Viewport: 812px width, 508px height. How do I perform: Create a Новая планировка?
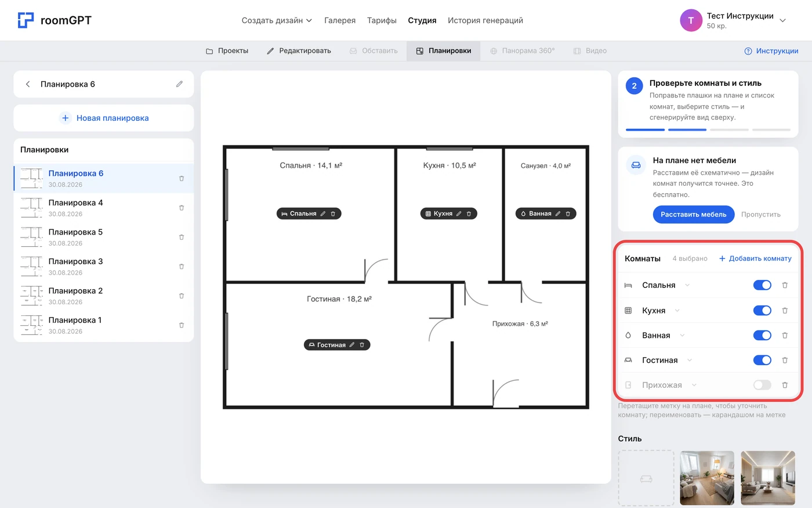click(104, 118)
